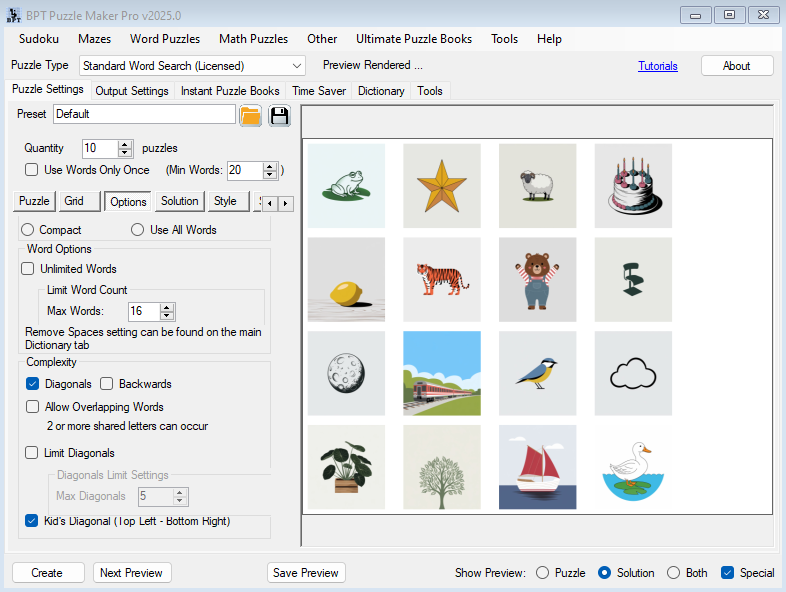The height and width of the screenshot is (592, 786).
Task: Select the birthday cake thumbnail
Action: (x=633, y=186)
